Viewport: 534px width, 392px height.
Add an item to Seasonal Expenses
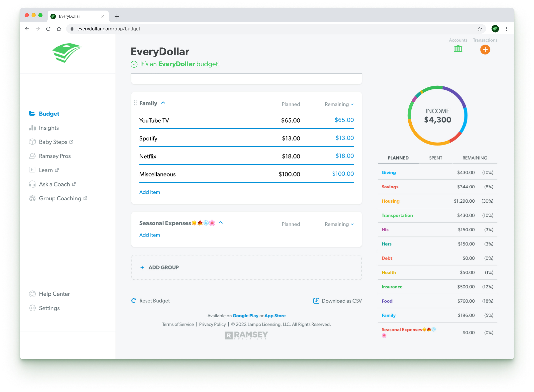click(150, 235)
